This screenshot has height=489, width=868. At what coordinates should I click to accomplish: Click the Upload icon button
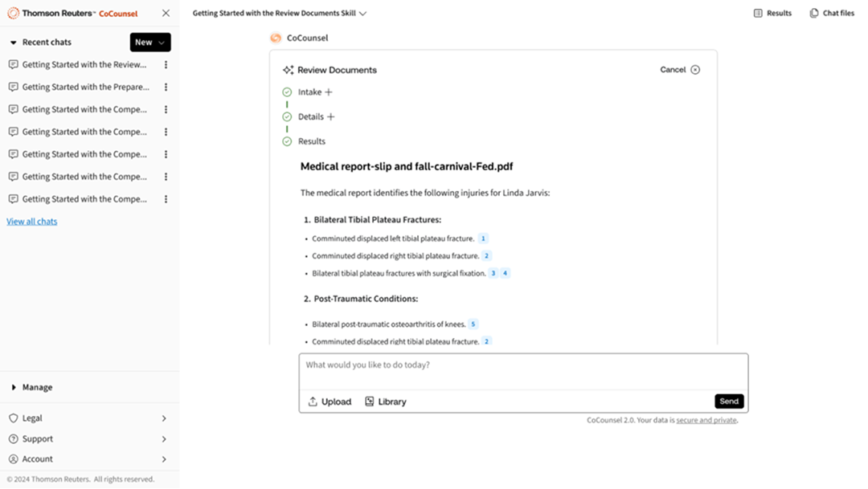[x=313, y=401]
